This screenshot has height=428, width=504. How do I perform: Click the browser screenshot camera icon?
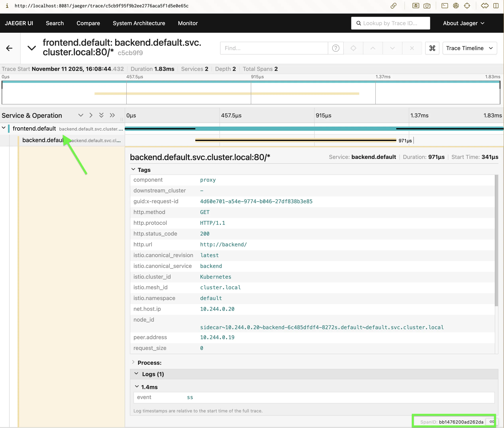pyautogui.click(x=427, y=6)
